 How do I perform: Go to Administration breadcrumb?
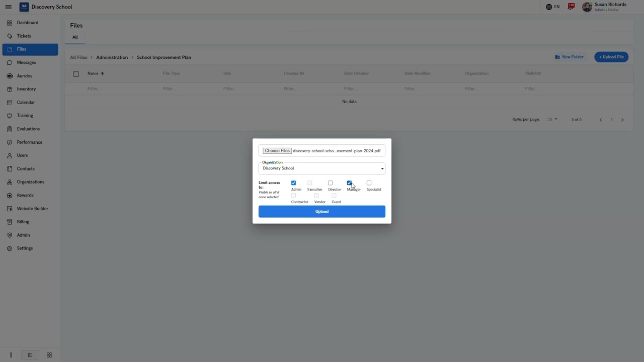pyautogui.click(x=112, y=57)
